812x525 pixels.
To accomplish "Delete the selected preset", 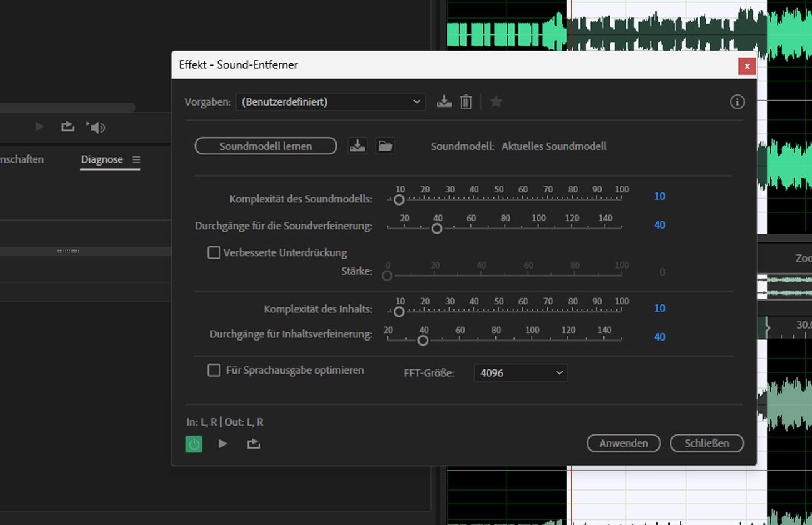I will point(465,101).
